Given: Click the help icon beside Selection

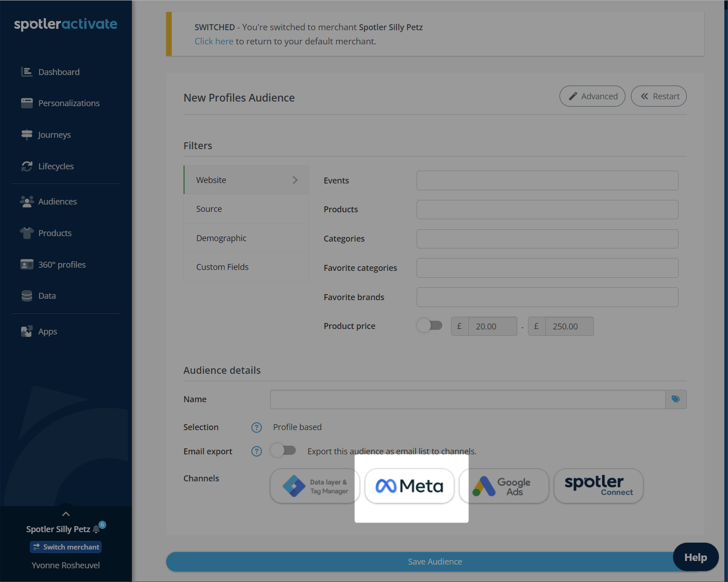Looking at the screenshot, I should 257,427.
